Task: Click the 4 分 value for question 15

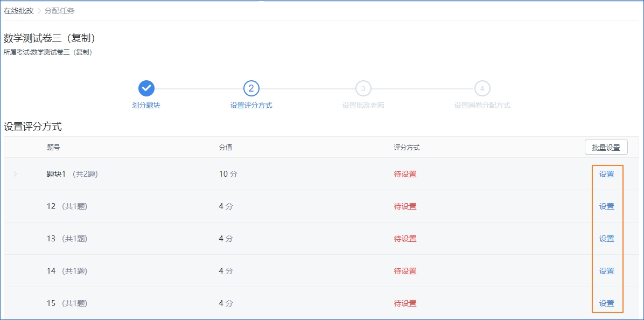Action: tap(226, 303)
